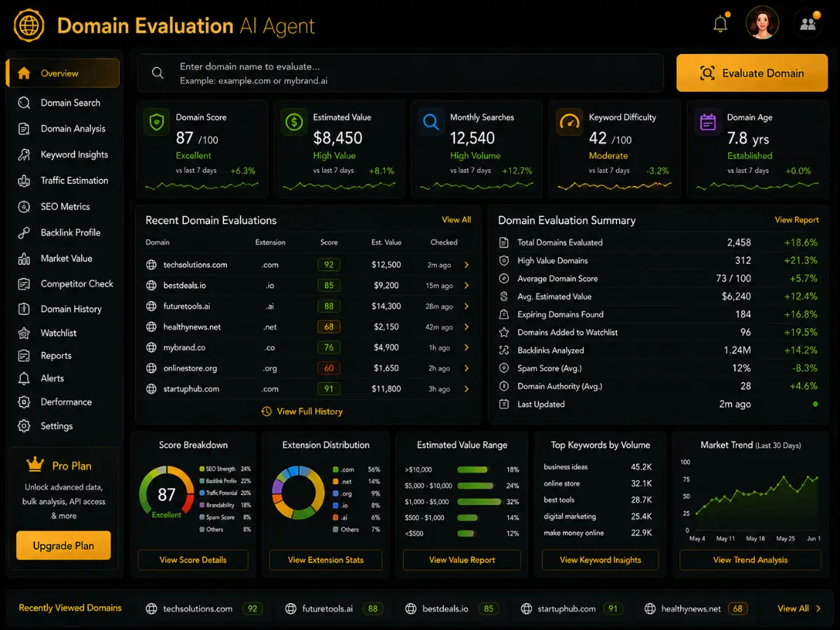The height and width of the screenshot is (630, 840).
Task: Click the Domains Added to Watchlist star icon
Action: click(503, 332)
